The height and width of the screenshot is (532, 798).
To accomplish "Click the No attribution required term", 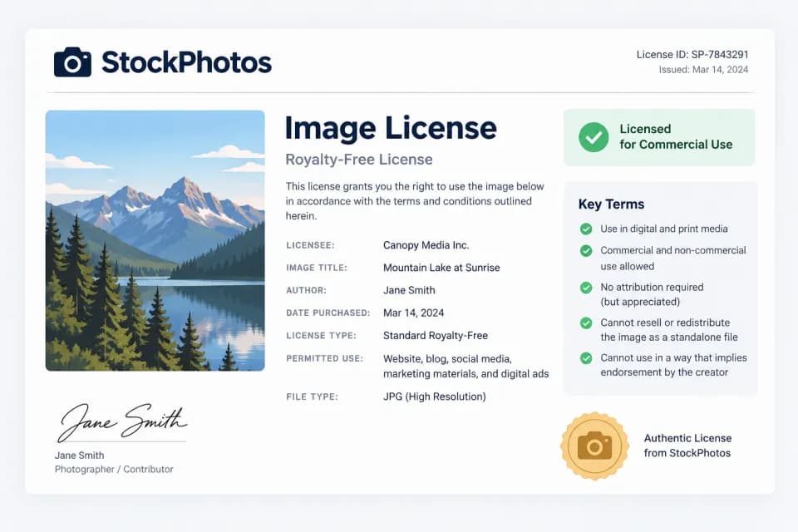I will (x=652, y=294).
